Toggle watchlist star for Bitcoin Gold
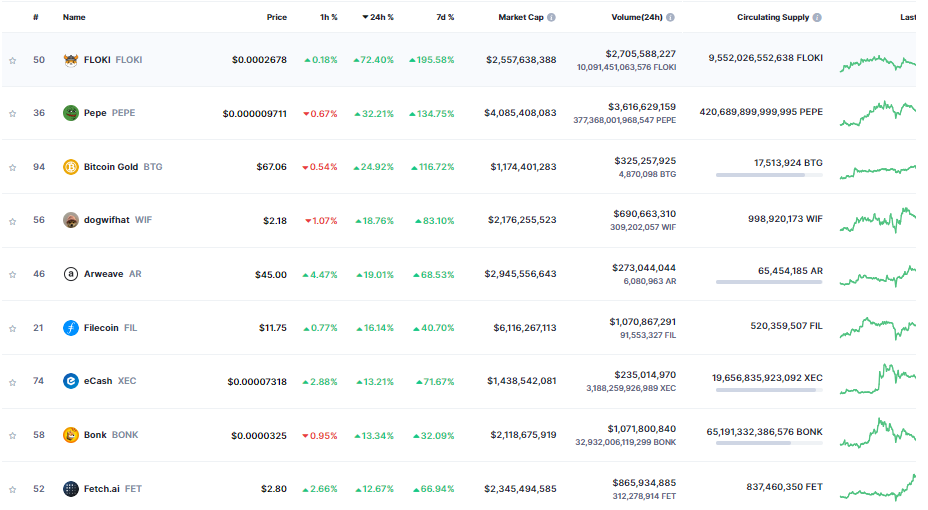Screen dimensions: 928x510 (12, 167)
